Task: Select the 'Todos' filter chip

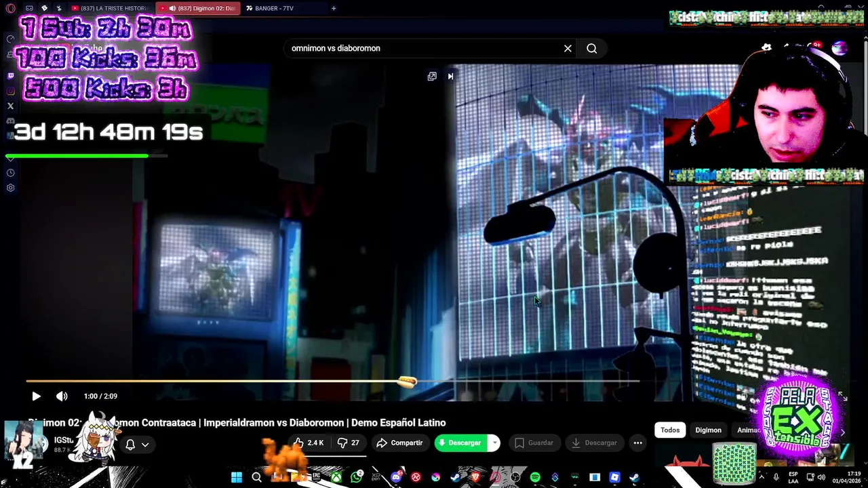Action: tap(670, 430)
